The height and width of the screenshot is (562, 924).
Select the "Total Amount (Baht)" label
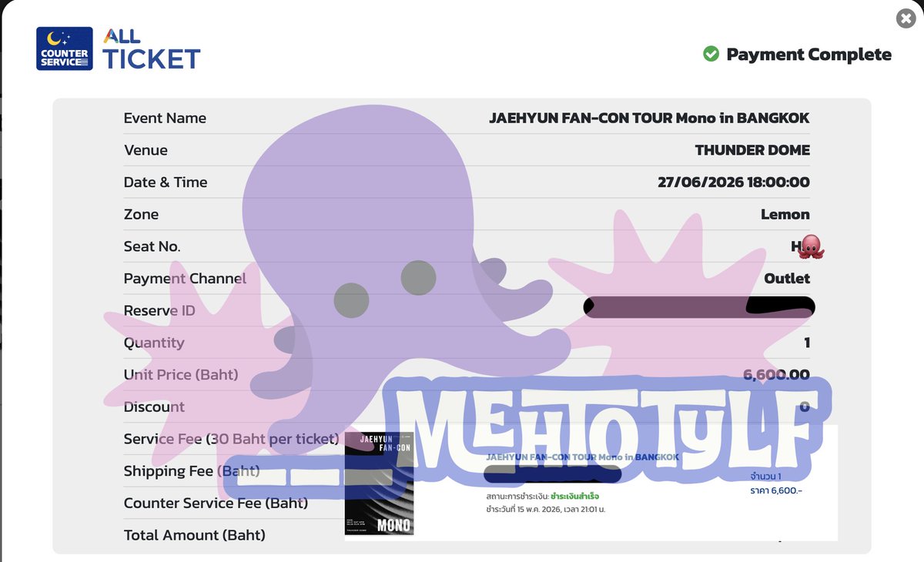click(194, 535)
